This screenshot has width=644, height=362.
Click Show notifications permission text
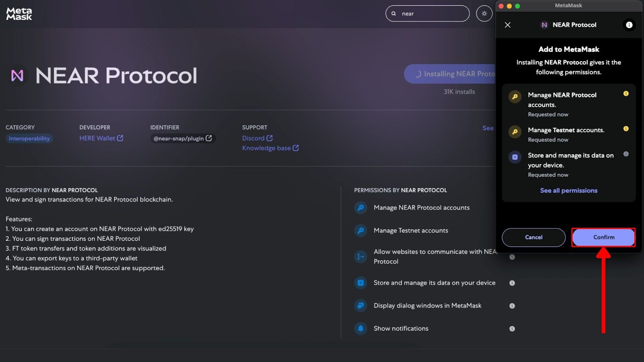(401, 328)
